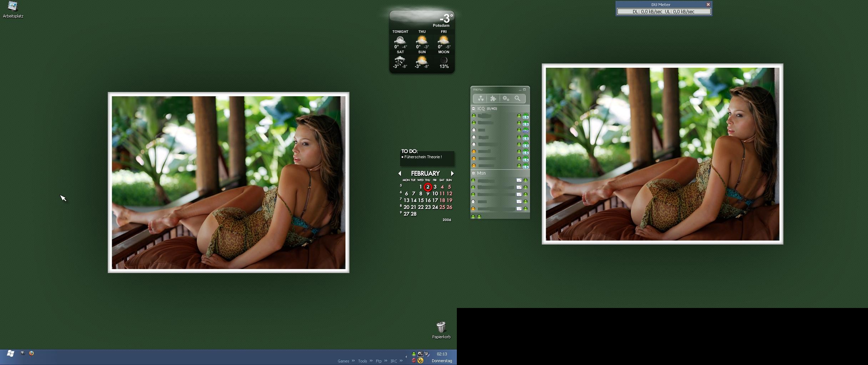
Task: Select February 14 in the calendar
Action: pyautogui.click(x=414, y=200)
